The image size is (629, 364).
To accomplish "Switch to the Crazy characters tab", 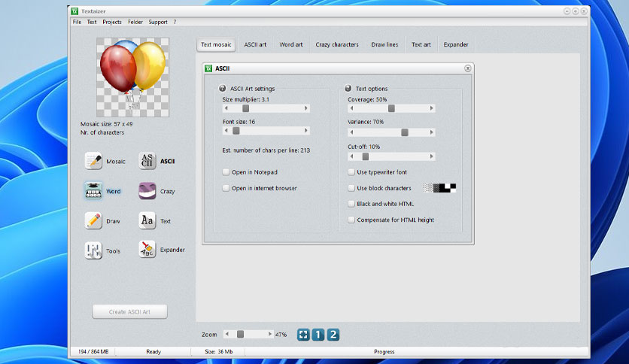I will click(337, 44).
